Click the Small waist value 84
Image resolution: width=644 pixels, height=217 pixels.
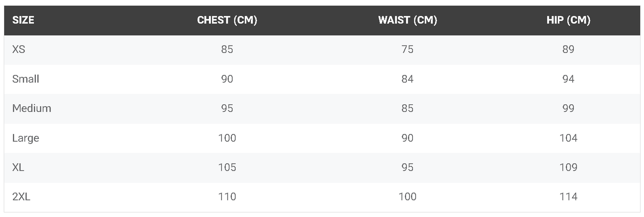(407, 79)
